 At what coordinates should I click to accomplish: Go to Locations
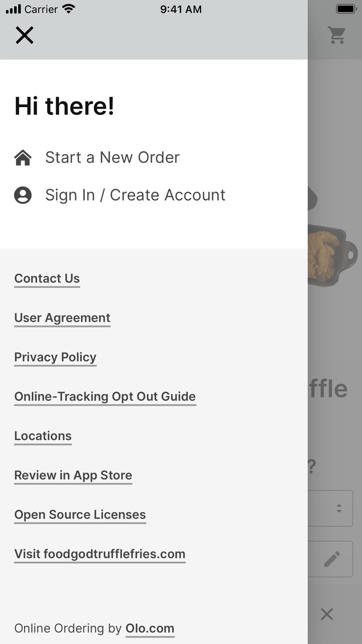pos(43,436)
